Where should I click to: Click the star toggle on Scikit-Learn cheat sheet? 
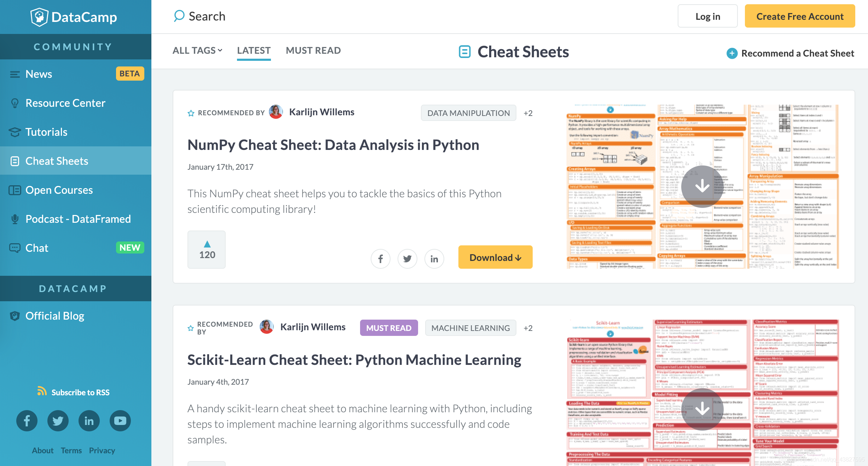coord(190,328)
